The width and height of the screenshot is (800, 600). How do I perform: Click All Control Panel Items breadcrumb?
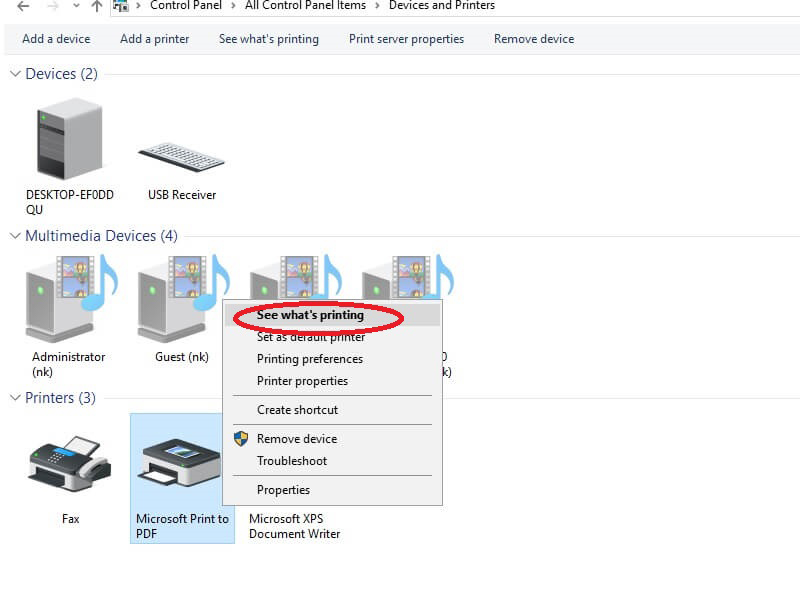point(305,6)
